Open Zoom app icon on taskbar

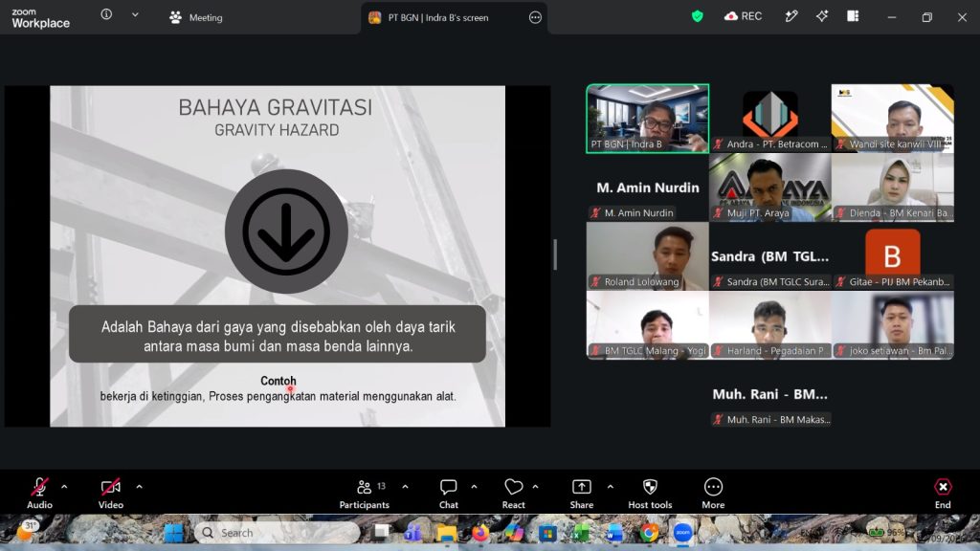tap(682, 533)
